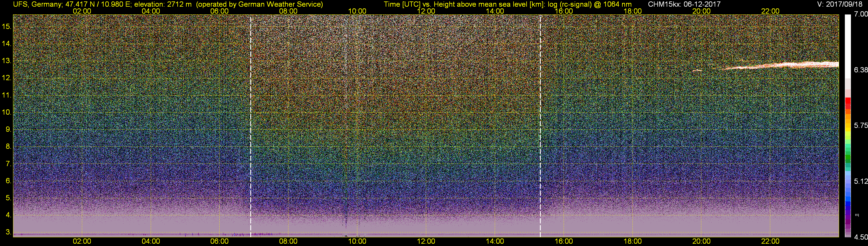The width and height of the screenshot is (868, 246).
Task: Click the white dashed vertical marker after 15:00
Action: [x=540, y=126]
